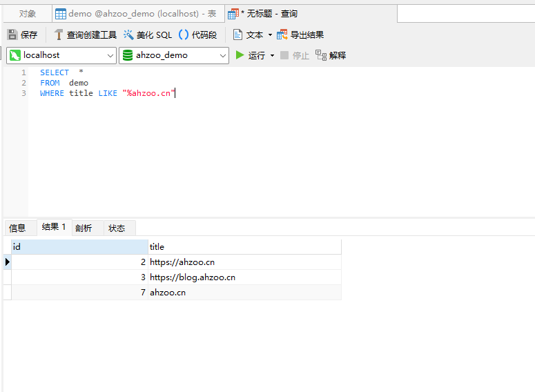Run the query with the green play button
Viewport: 535px width, 392px height.
[240, 55]
